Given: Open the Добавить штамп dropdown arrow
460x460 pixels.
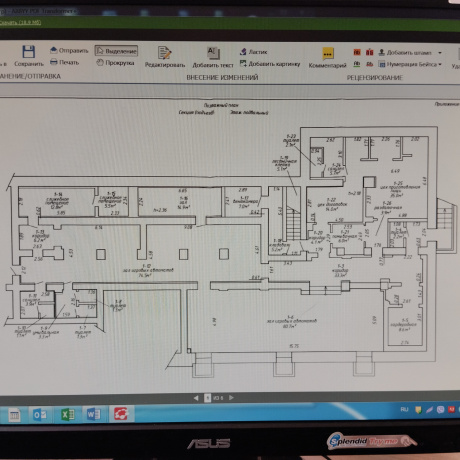Looking at the screenshot, I should pyautogui.click(x=440, y=53).
